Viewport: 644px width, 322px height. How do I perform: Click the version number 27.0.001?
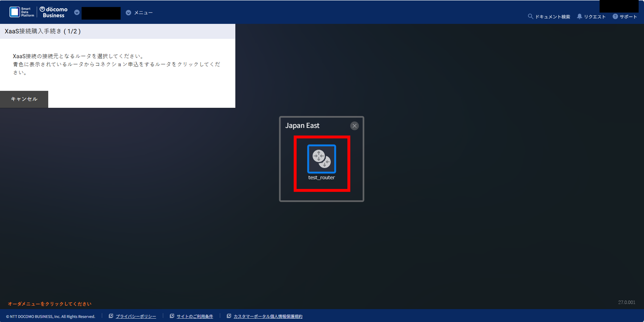(626, 302)
